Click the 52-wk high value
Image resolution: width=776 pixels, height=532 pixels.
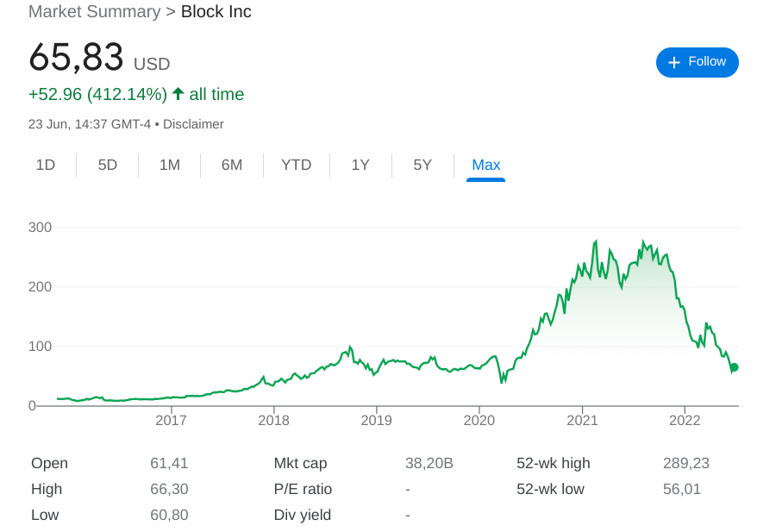[x=685, y=463]
